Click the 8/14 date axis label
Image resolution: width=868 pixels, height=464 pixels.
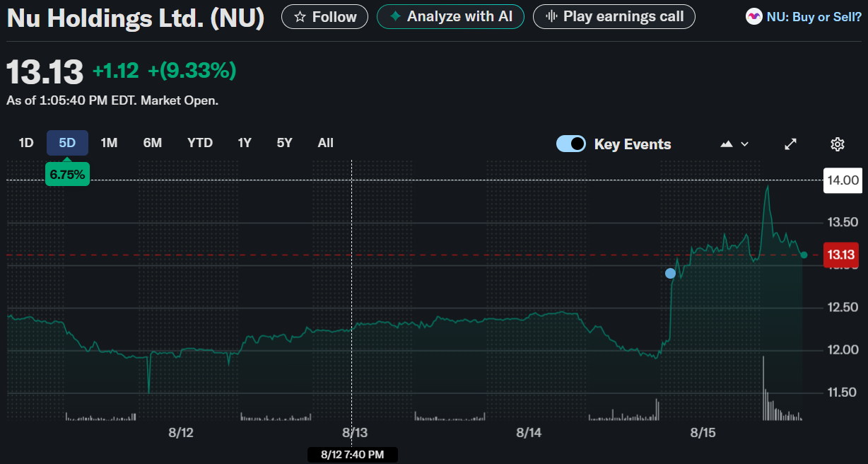pyautogui.click(x=529, y=432)
